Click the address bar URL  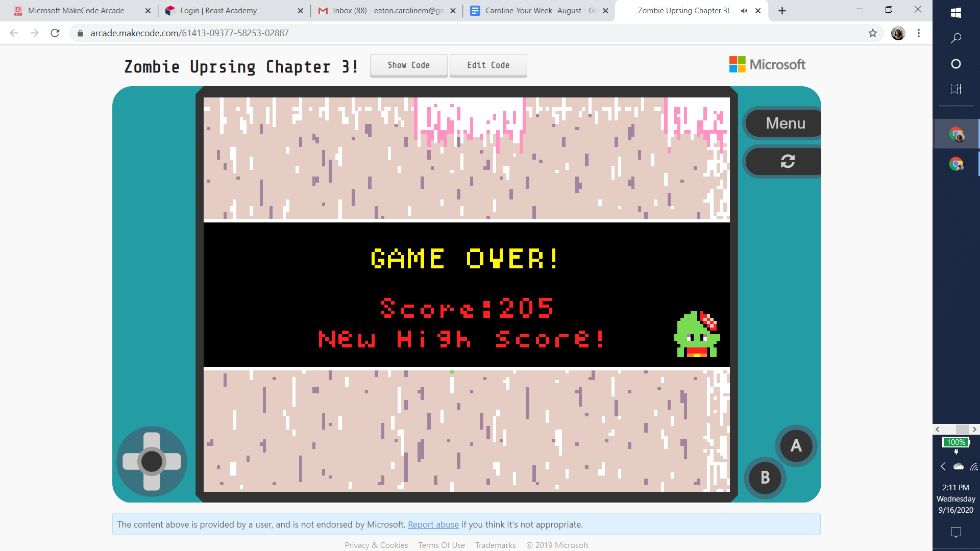click(189, 33)
